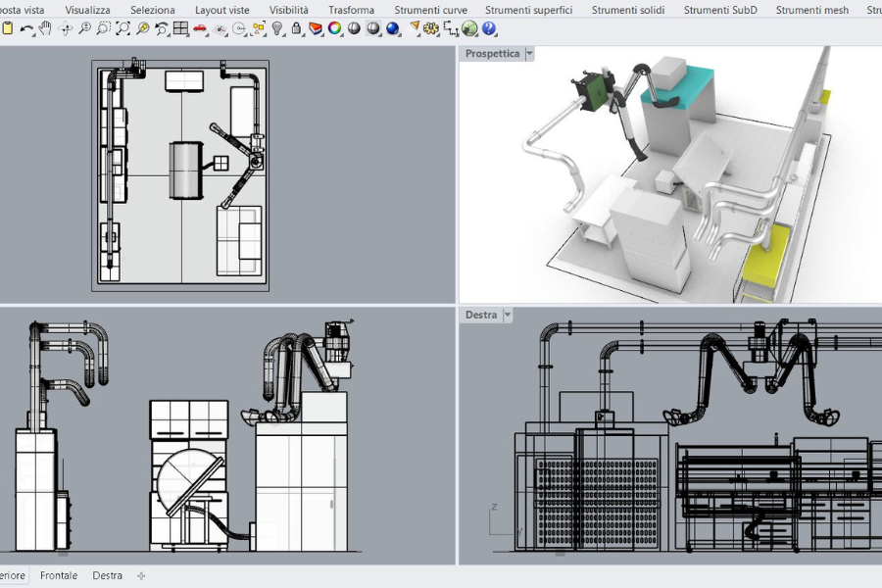
Task: Click the Undo arrow icon
Action: 26,28
